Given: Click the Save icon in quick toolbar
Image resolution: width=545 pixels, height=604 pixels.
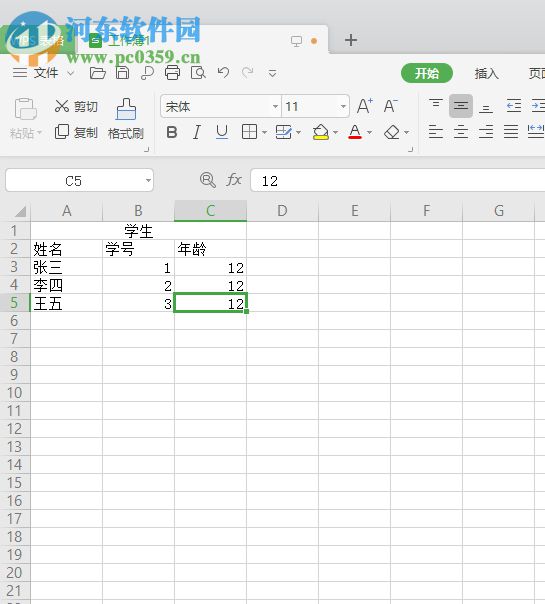Looking at the screenshot, I should pyautogui.click(x=122, y=73).
